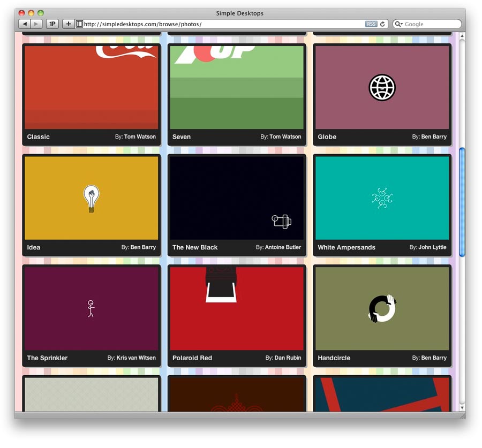Open the Polaroid Red wallpaper thumbnail

pyautogui.click(x=237, y=308)
